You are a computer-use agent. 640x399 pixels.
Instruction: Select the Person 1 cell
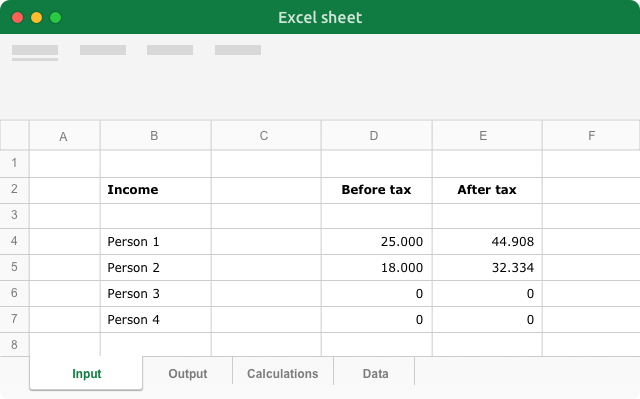tap(156, 242)
